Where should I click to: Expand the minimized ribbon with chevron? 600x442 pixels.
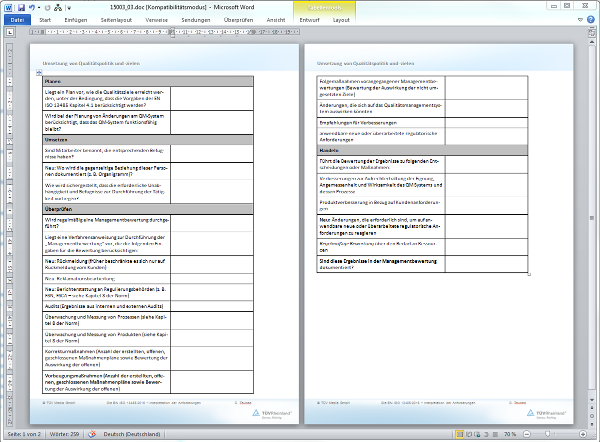click(x=578, y=18)
